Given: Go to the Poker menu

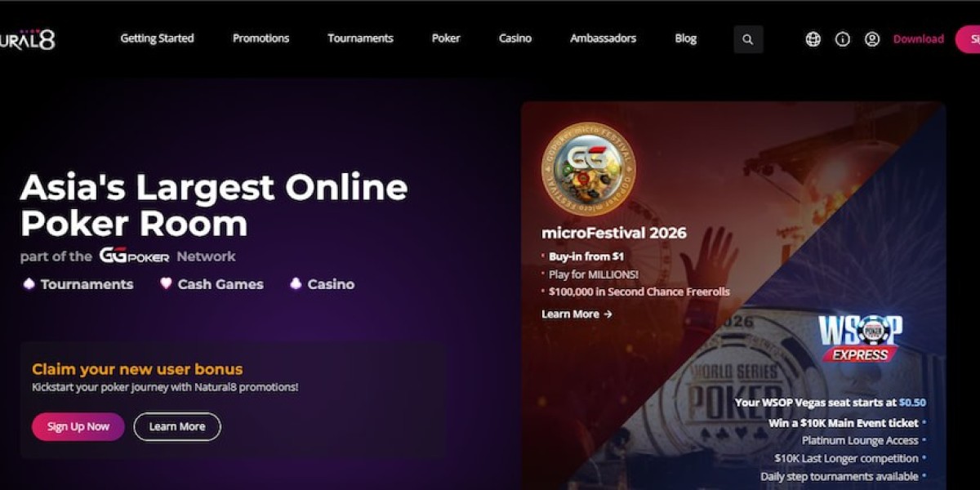Looking at the screenshot, I should pyautogui.click(x=446, y=38).
